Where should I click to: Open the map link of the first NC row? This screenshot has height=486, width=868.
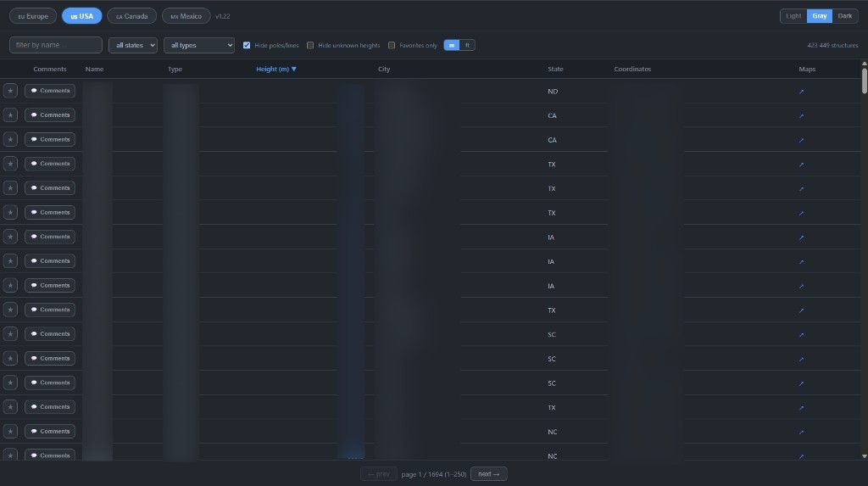pyautogui.click(x=801, y=432)
